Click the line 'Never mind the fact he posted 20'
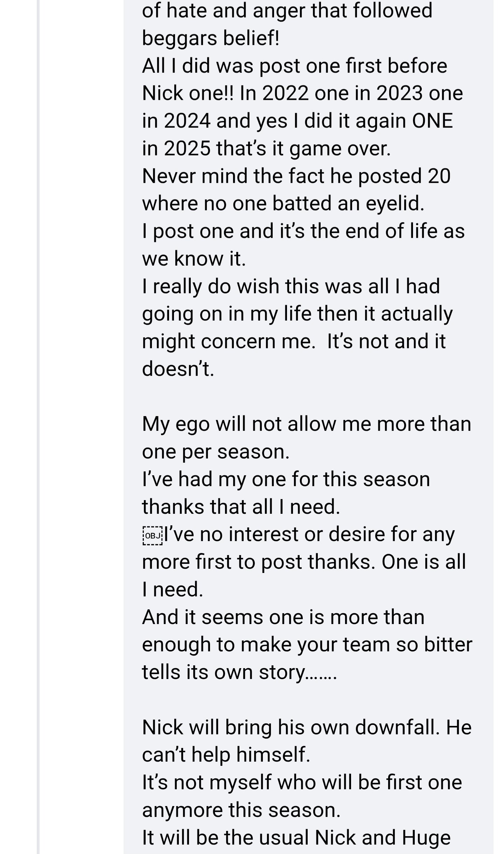Viewport: 504px width, 854px height. (296, 175)
